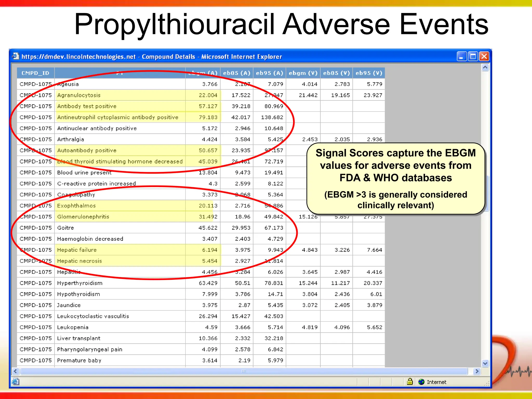Sort by the CMPD_ID column header

point(35,73)
